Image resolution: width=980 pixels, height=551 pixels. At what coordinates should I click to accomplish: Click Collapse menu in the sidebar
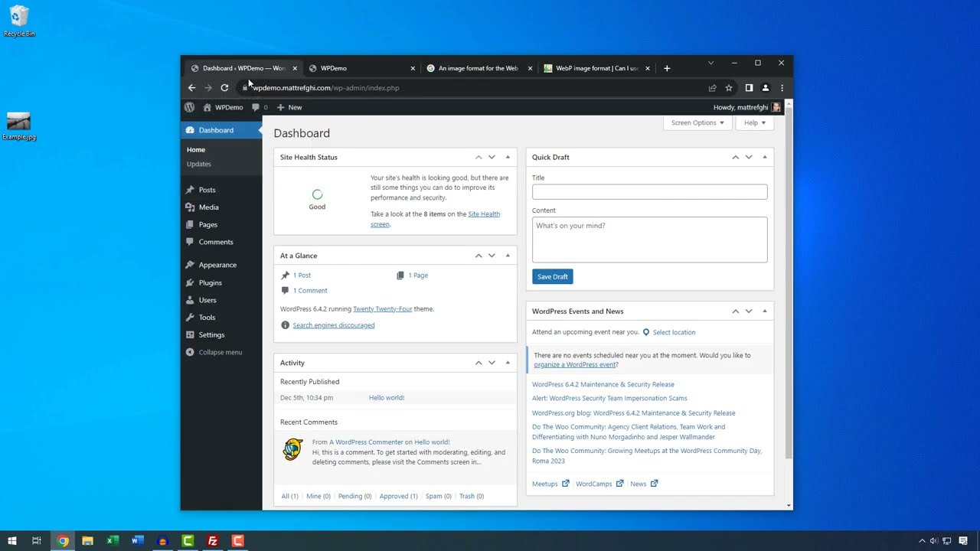214,352
